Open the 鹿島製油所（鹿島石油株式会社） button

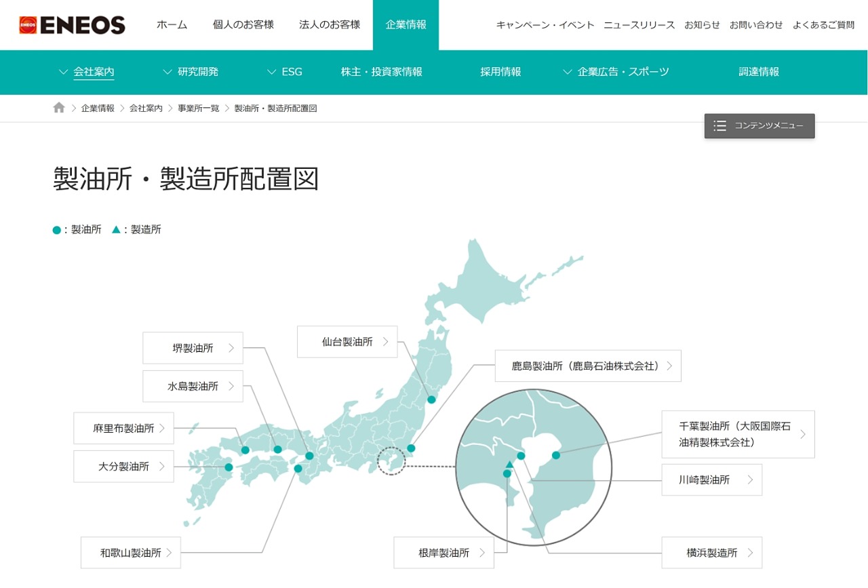click(588, 366)
